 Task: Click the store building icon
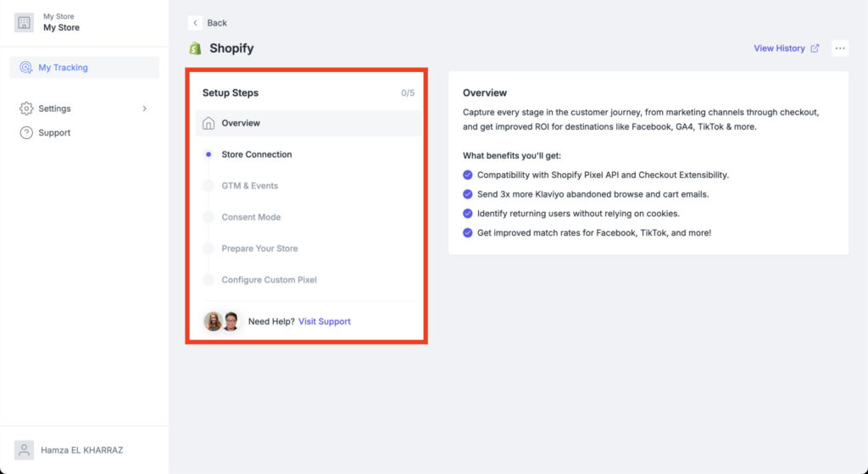tap(24, 23)
